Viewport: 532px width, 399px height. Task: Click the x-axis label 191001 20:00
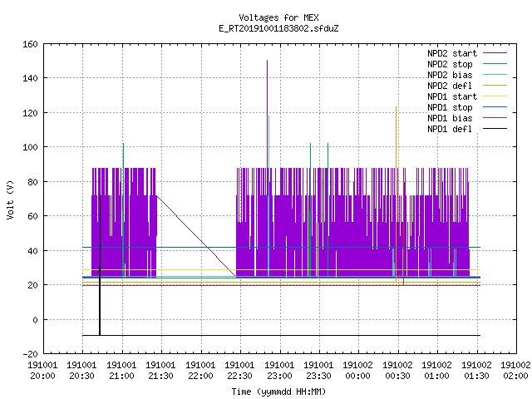(42, 371)
